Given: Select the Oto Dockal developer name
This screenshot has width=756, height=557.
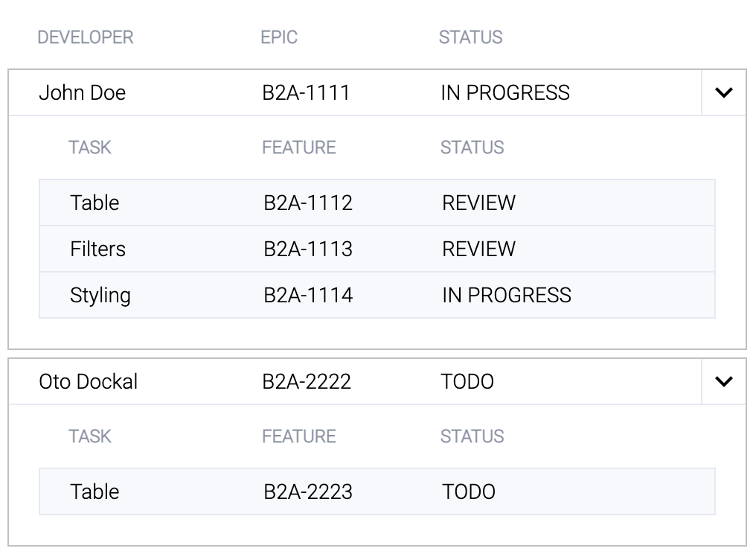Looking at the screenshot, I should coord(89,381).
